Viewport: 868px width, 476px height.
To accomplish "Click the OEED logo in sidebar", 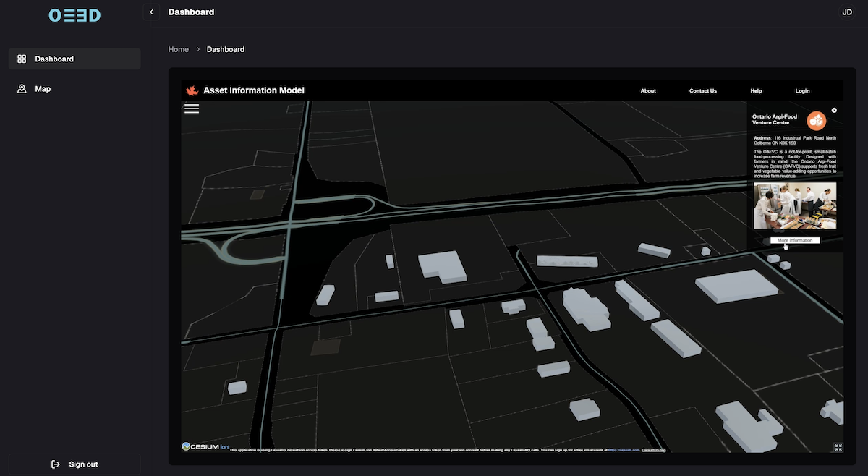I will pos(75,15).
